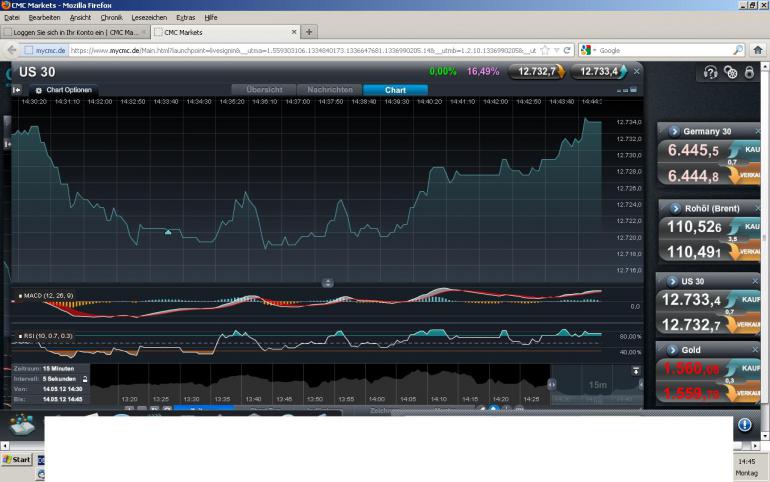
Task: Click the Intervall value 5 Sekunden
Action: click(x=59, y=379)
